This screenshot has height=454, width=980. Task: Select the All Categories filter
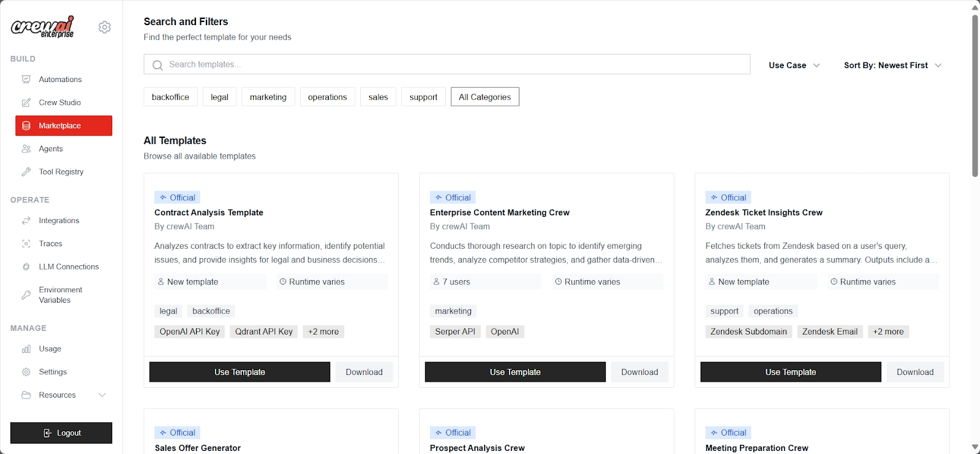(485, 97)
